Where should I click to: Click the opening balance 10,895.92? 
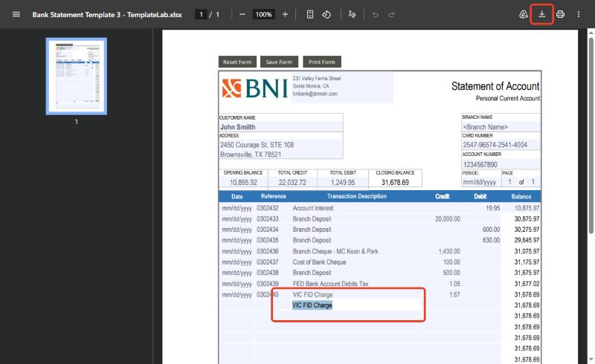tap(243, 183)
